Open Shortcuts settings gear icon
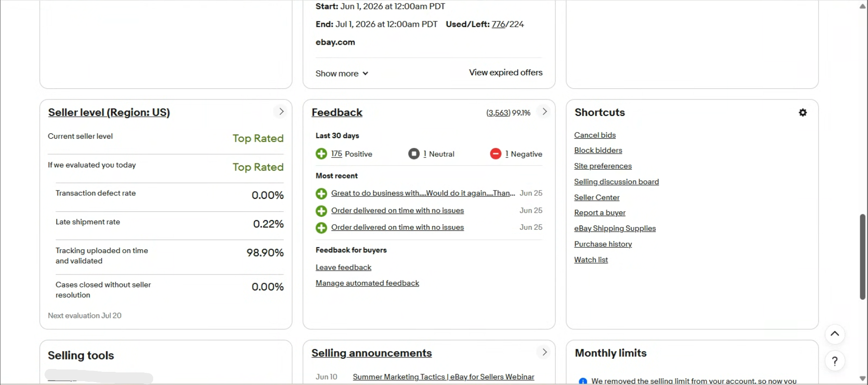Screen dimensions: 868x385 point(803,112)
